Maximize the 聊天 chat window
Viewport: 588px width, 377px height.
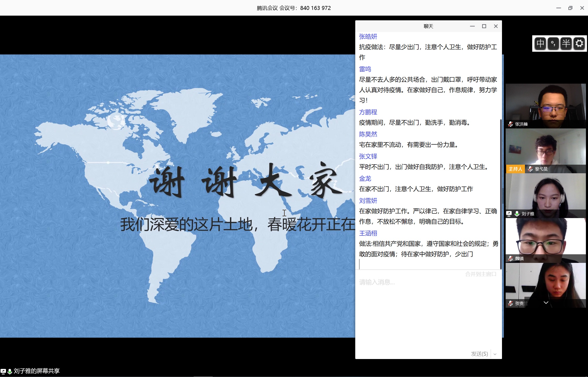click(x=484, y=26)
